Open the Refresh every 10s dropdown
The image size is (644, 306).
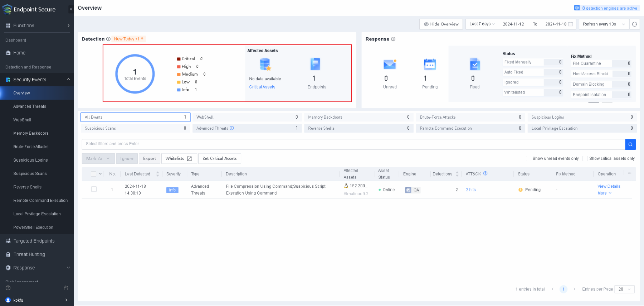coord(604,24)
